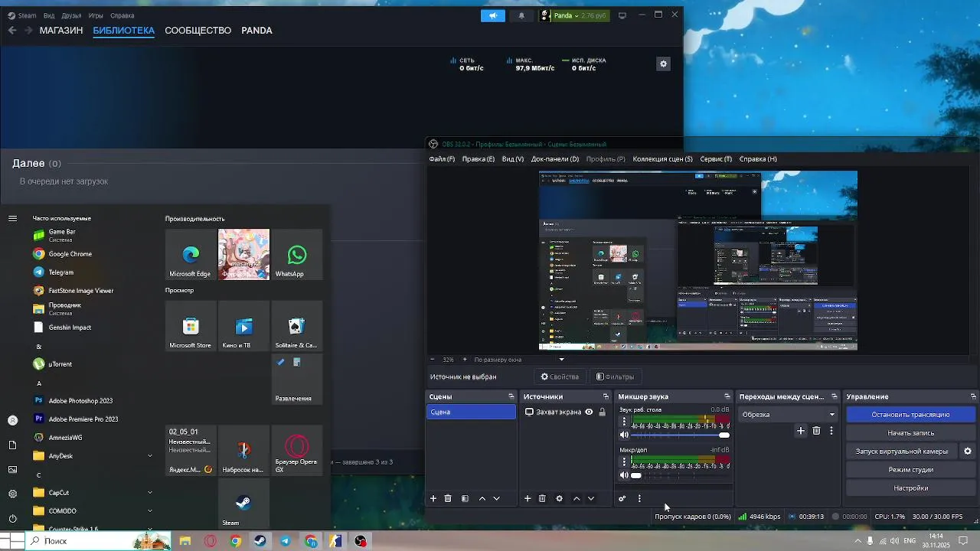Mute desktop audio in mixer
The image size is (980, 551).
point(624,435)
